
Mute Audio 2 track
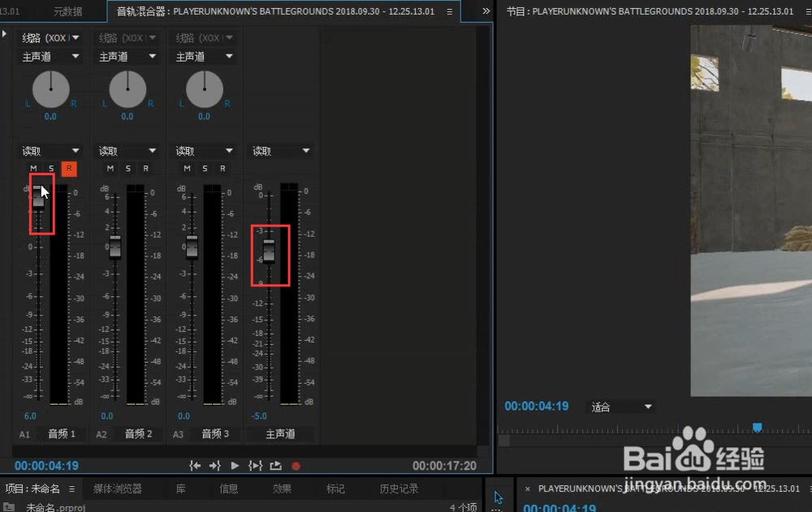110,168
